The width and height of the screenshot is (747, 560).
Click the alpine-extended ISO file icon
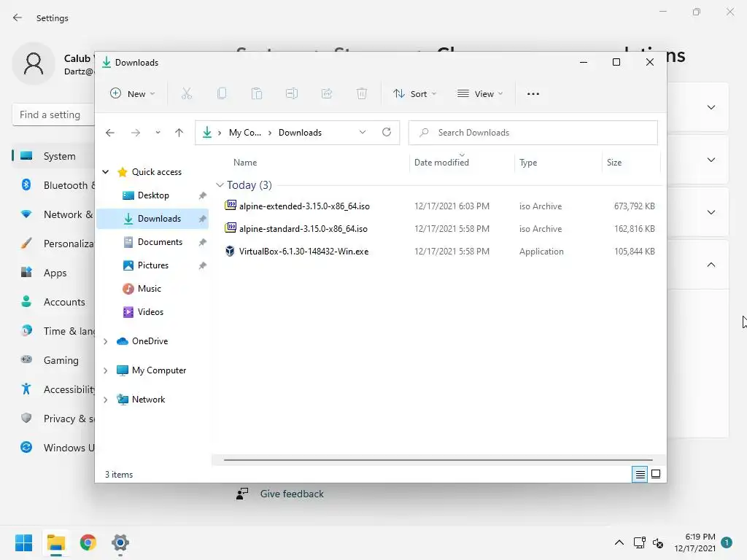point(231,205)
